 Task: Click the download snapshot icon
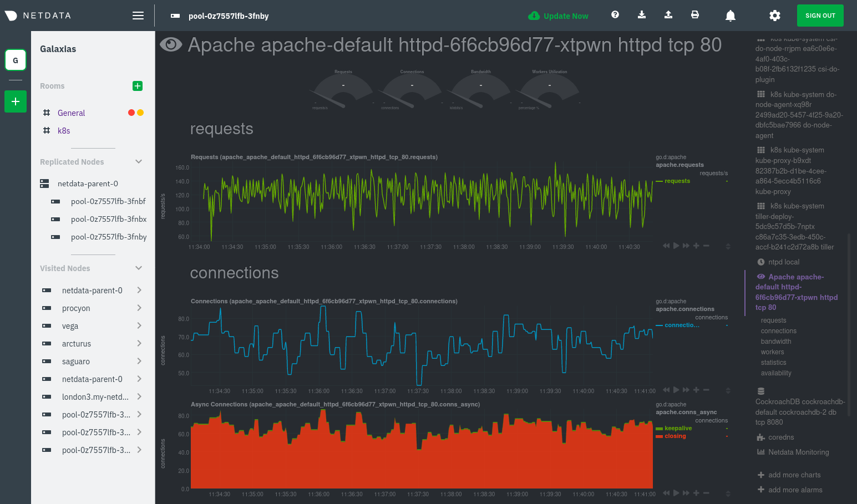click(642, 15)
